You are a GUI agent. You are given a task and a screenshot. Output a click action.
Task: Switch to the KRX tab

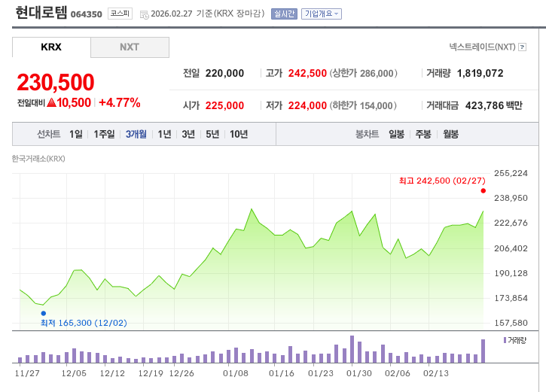pyautogui.click(x=51, y=47)
